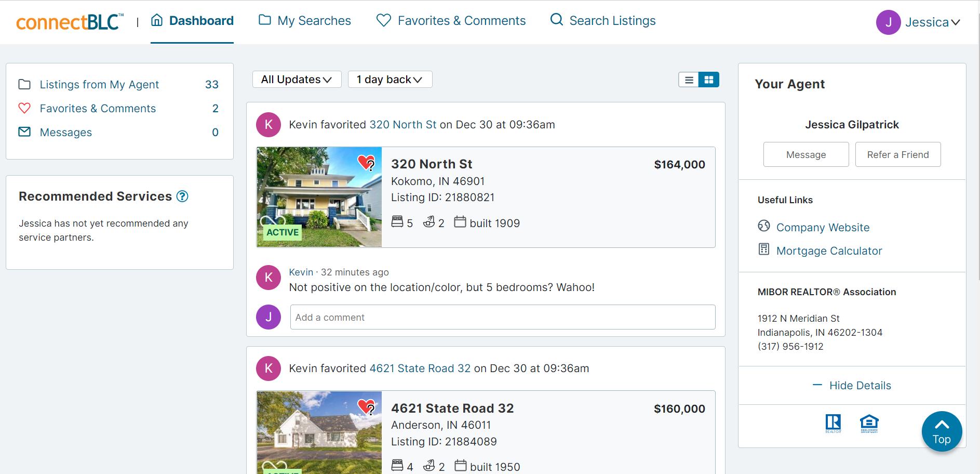Click the Equal Housing Opportunity icon
Screen dimensions: 980x474
(x=869, y=423)
